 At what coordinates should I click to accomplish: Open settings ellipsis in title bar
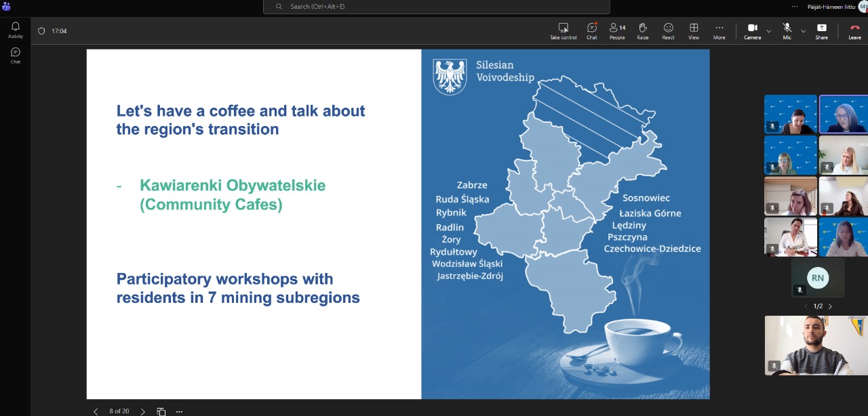pos(795,6)
